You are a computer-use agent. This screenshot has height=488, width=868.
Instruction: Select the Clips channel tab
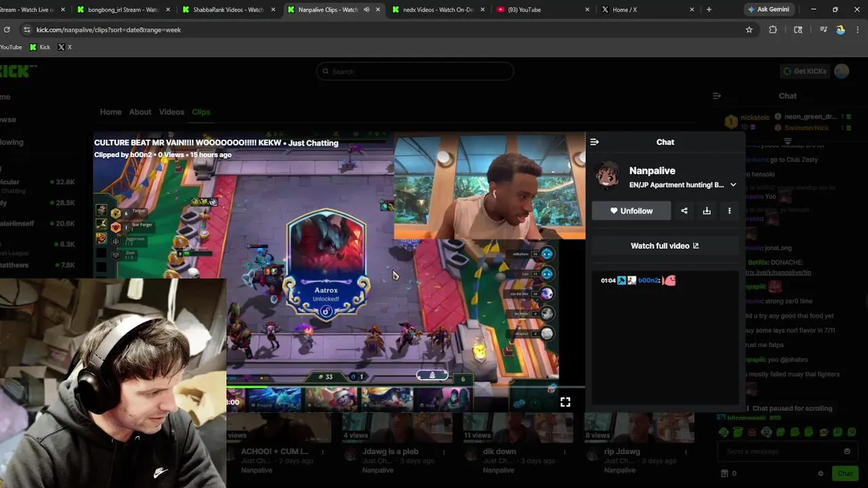pyautogui.click(x=201, y=112)
